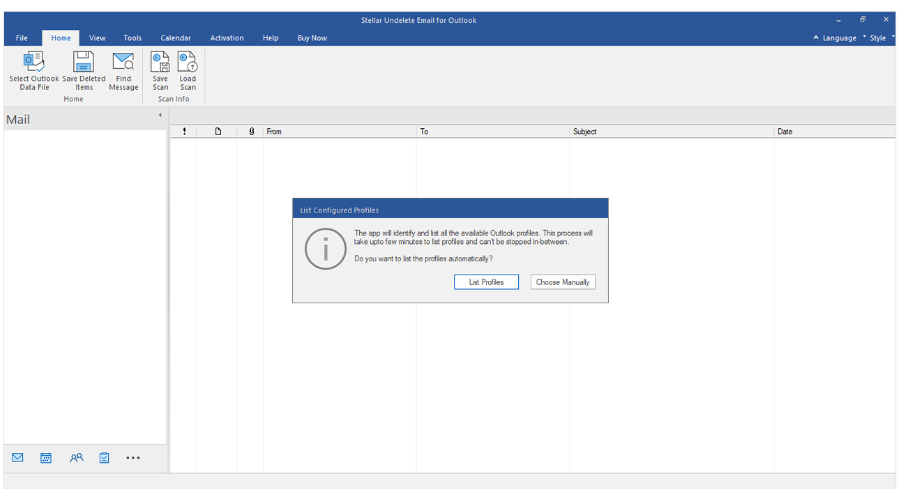Open the File menu
Image resolution: width=900 pixels, height=500 pixels.
click(22, 38)
